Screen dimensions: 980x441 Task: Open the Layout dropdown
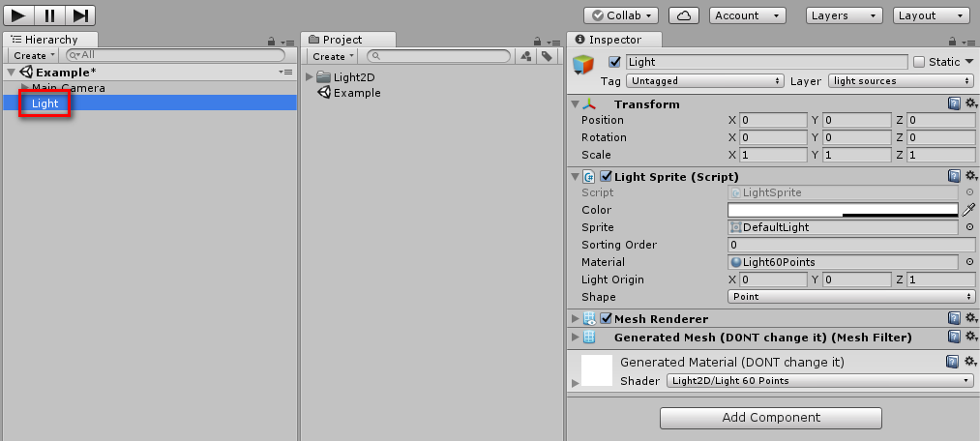point(932,15)
